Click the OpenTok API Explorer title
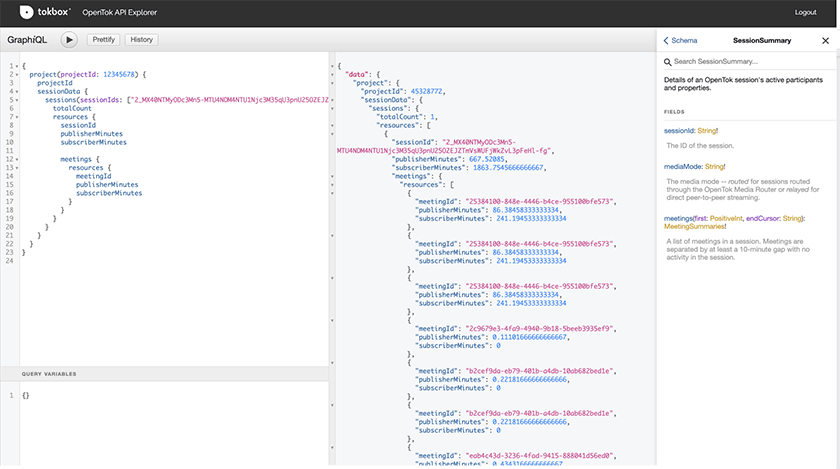Viewport: 840px width, 469px height. [119, 12]
